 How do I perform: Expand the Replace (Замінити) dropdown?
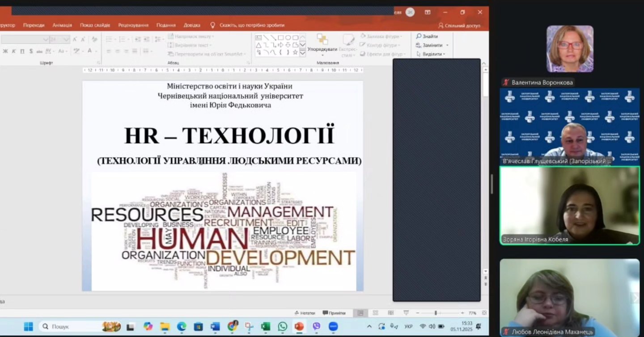tap(447, 45)
